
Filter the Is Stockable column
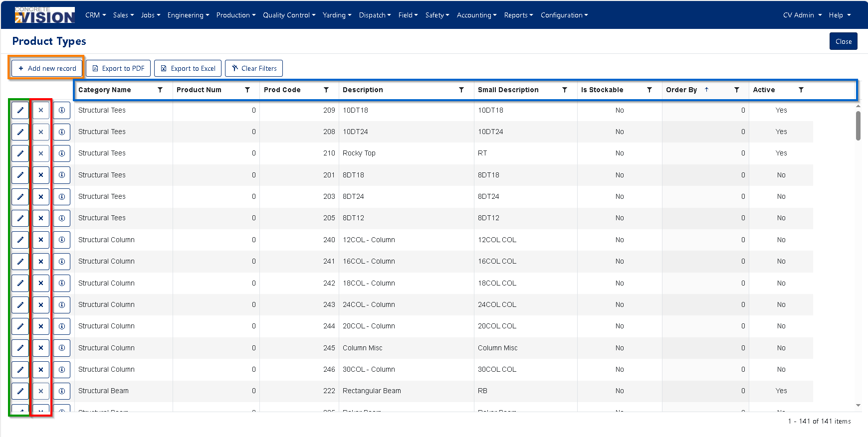point(650,90)
